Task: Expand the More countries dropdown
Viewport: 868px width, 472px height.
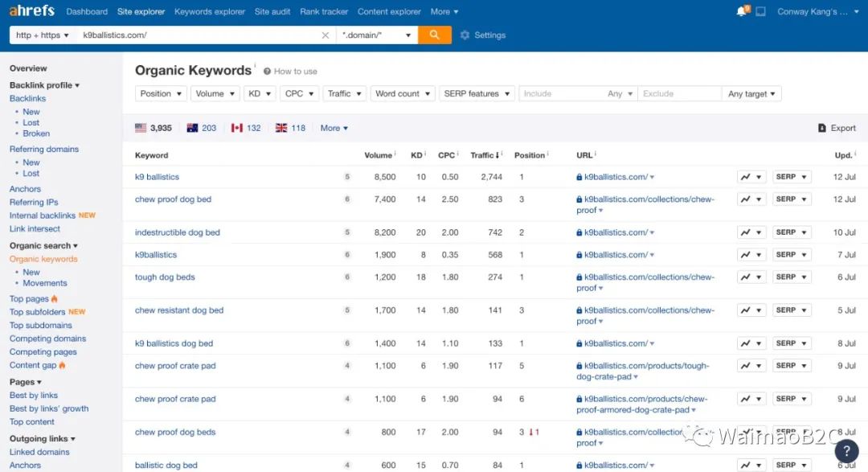Action: click(334, 128)
